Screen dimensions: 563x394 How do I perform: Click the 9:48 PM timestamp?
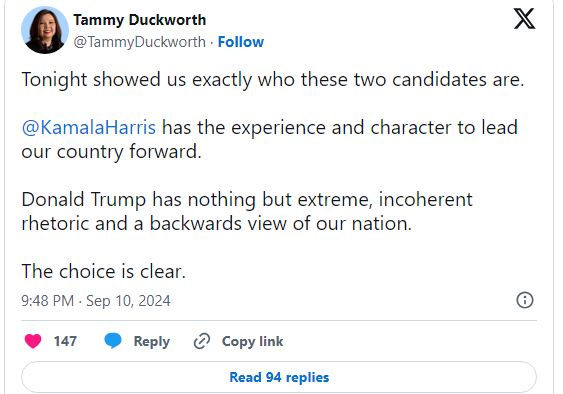[47, 301]
